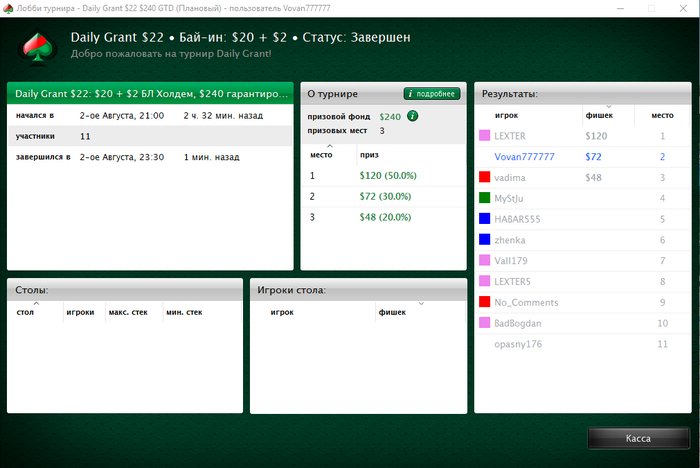Sort tables by макс. стек column

point(134,312)
